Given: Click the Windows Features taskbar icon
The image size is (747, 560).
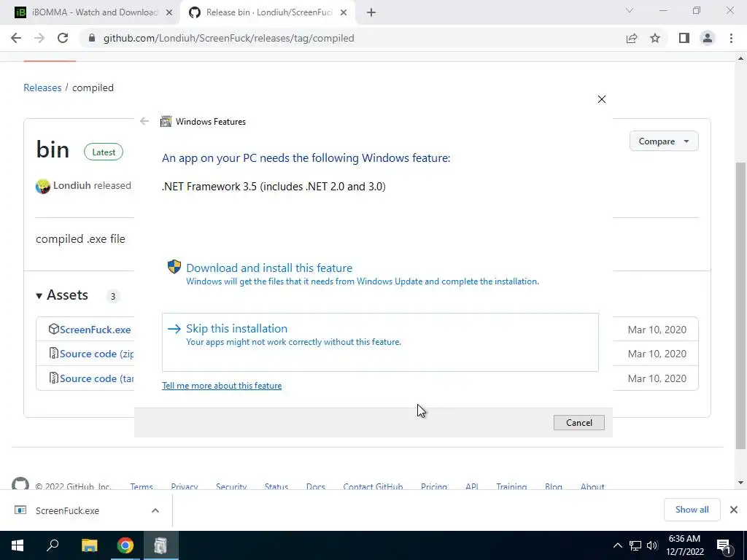Looking at the screenshot, I should 160,545.
